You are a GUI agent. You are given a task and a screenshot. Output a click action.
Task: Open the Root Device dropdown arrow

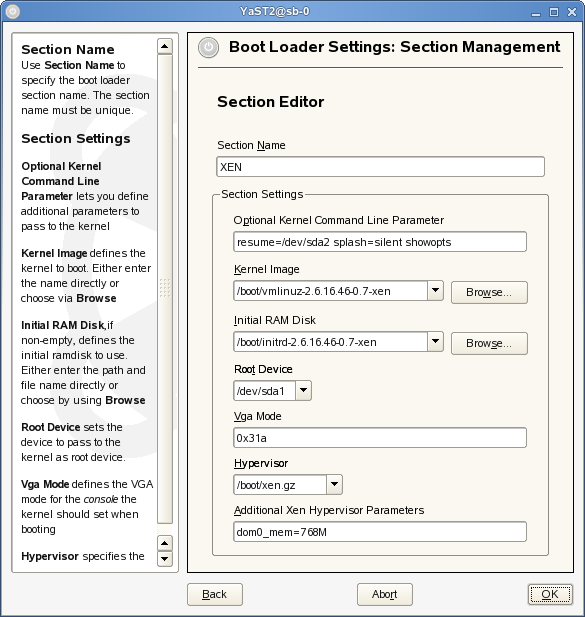303,390
